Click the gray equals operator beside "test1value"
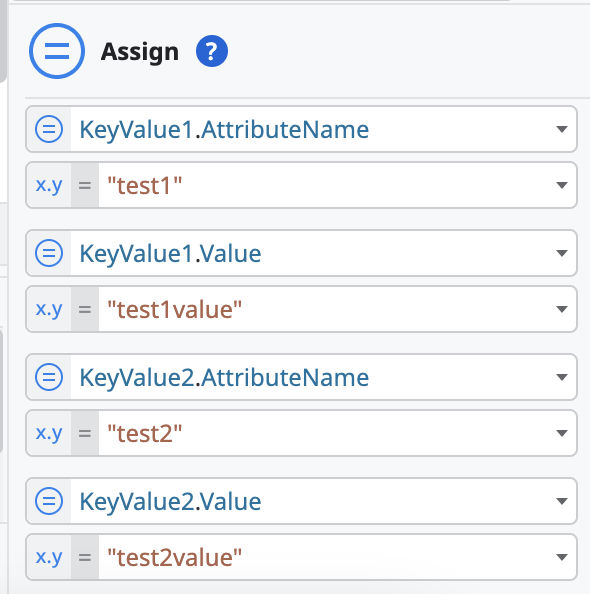The height and width of the screenshot is (594, 590). (85, 309)
